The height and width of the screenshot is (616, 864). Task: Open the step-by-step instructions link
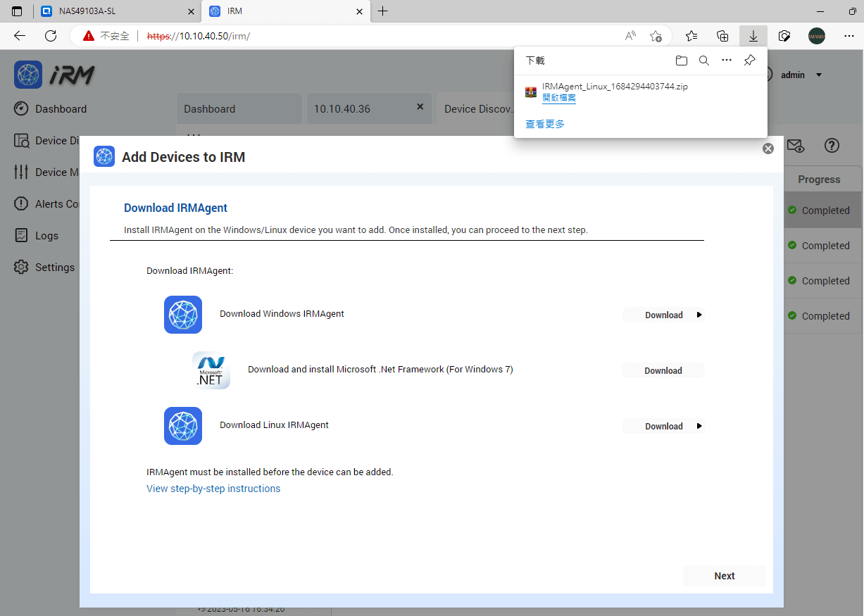(x=213, y=488)
